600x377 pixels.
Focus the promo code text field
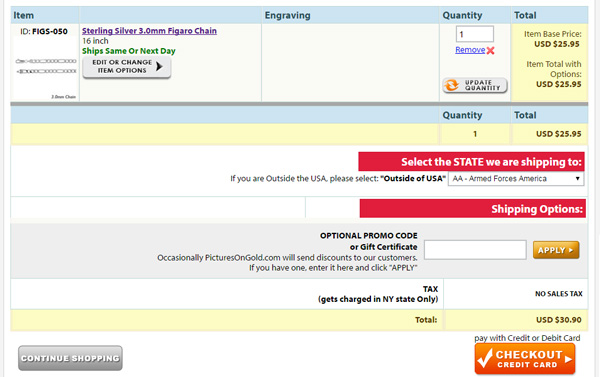tap(475, 250)
